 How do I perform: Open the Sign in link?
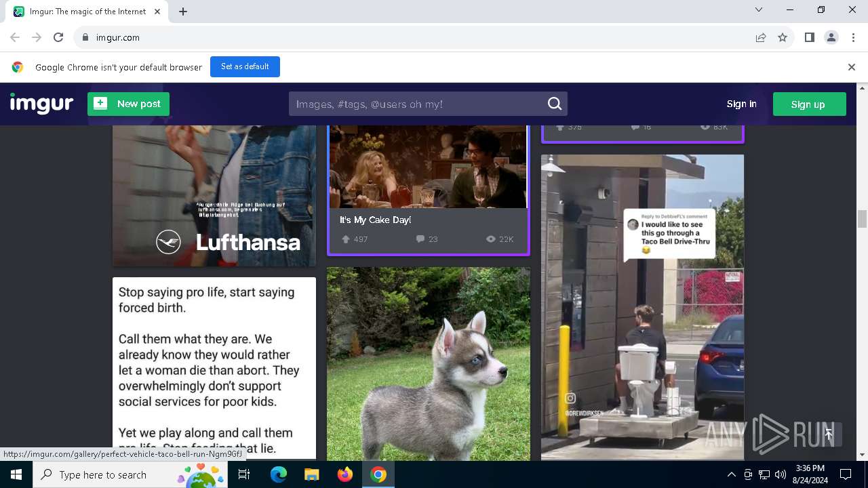coord(741,104)
